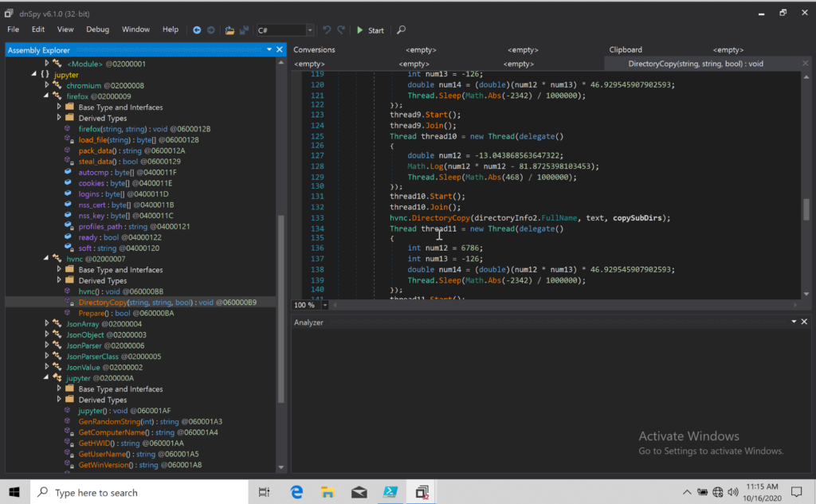Viewport: 816px width, 504px height.
Task: Click Thread.Sleep on line 129
Action: (434, 178)
